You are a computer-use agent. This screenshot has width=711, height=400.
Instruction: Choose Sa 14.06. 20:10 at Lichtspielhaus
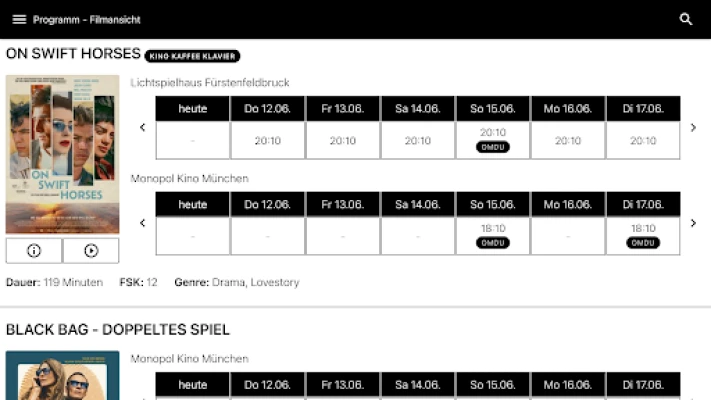pyautogui.click(x=418, y=141)
